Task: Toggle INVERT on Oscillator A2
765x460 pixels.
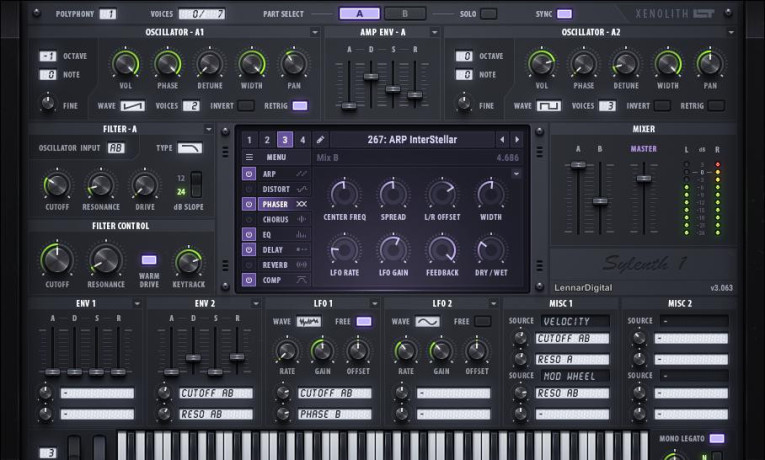Action: [662, 106]
